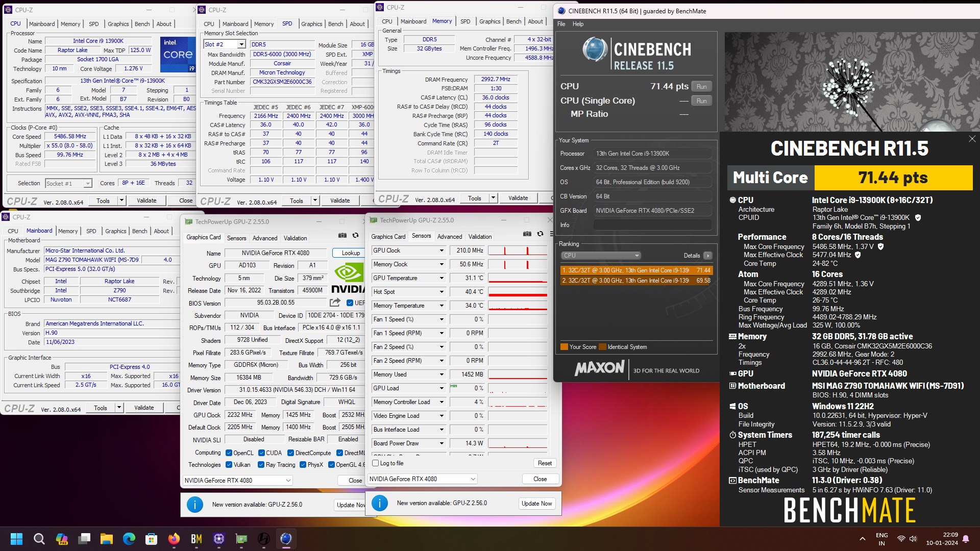
Task: Switch to Validation tab in GPU-Z Graphics Card window
Action: click(x=295, y=238)
